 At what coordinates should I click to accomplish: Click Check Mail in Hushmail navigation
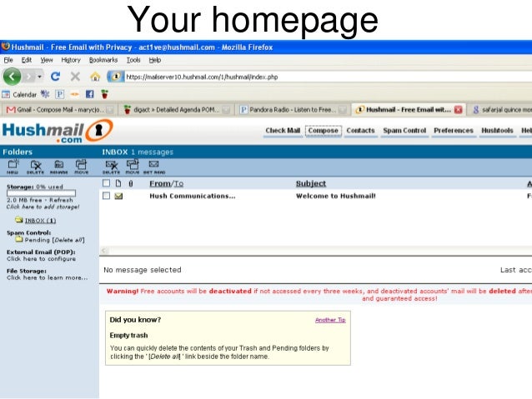pyautogui.click(x=283, y=131)
